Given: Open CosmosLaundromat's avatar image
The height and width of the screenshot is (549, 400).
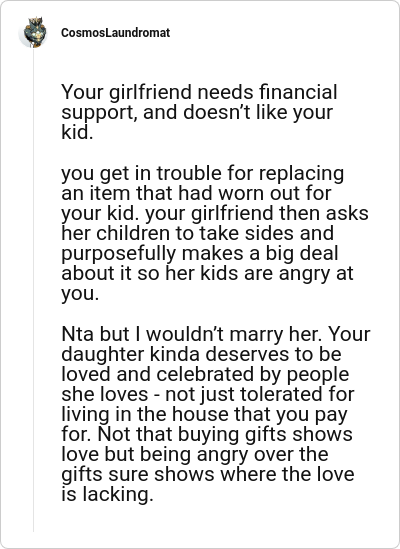Looking at the screenshot, I should 33,32.
